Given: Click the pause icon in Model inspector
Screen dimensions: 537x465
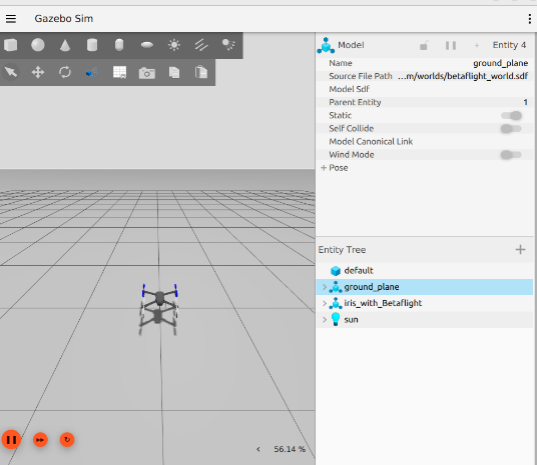Looking at the screenshot, I should click(x=451, y=45).
